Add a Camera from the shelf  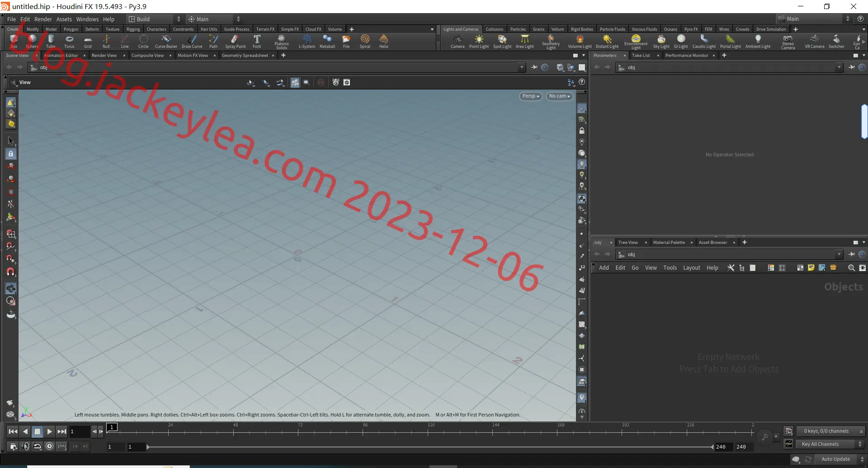458,41
